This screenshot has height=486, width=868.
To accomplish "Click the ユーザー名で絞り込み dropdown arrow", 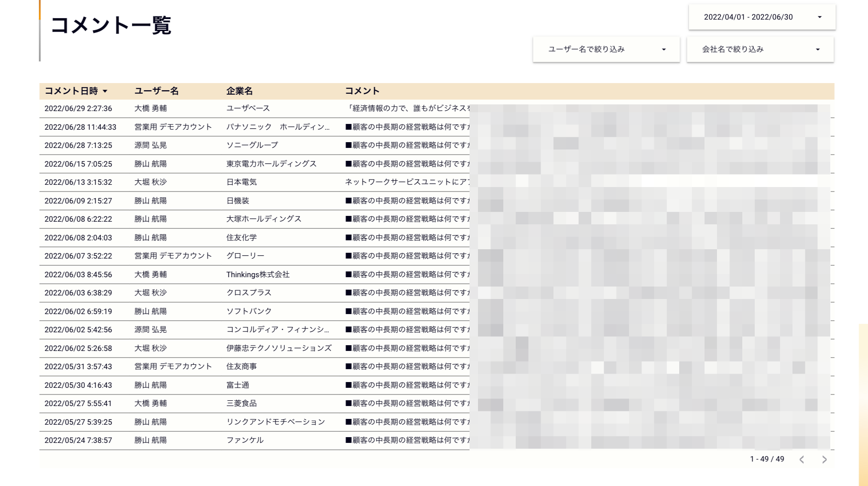I will (664, 49).
